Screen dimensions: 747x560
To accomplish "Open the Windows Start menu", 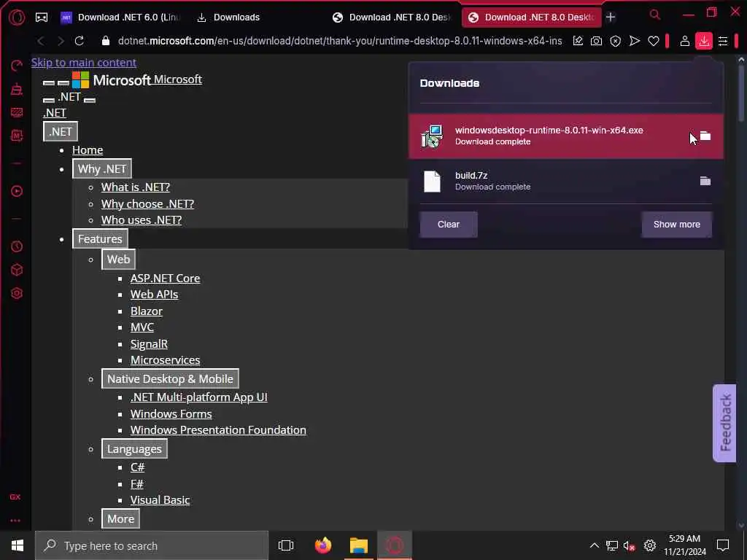I will tap(18, 545).
